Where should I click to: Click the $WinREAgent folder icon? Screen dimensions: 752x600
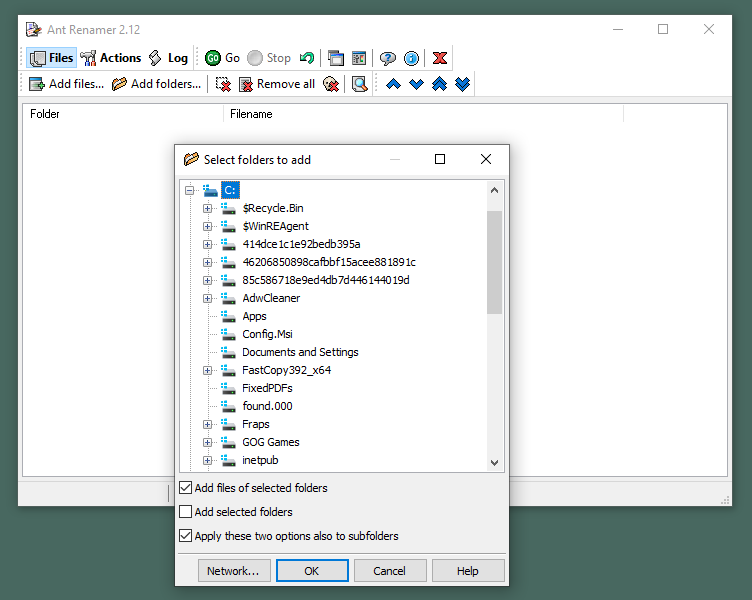228,226
